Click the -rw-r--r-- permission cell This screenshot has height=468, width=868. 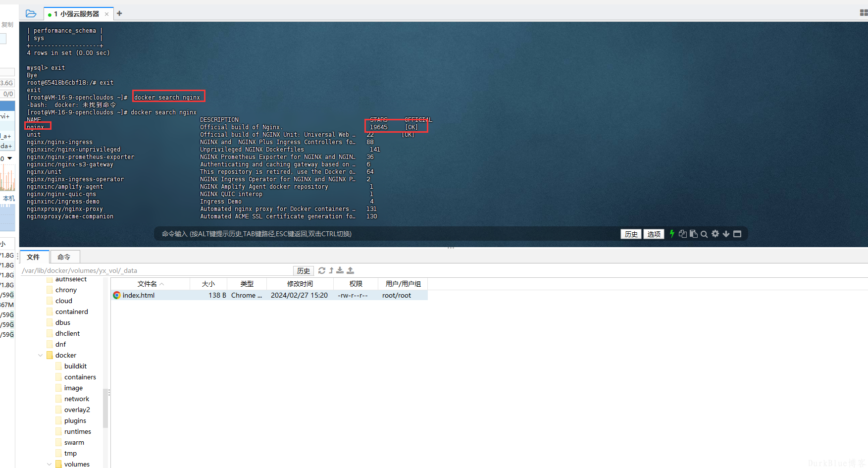353,295
